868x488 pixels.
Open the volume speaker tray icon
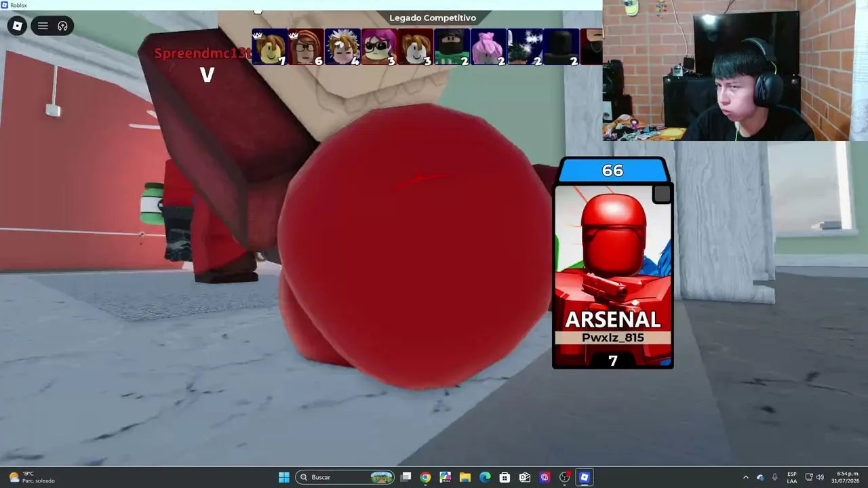820,477
